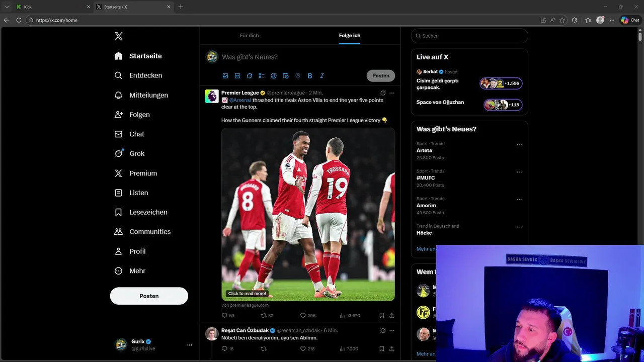Open a new browser tab
This screenshot has width=644, height=362.
coord(181,7)
